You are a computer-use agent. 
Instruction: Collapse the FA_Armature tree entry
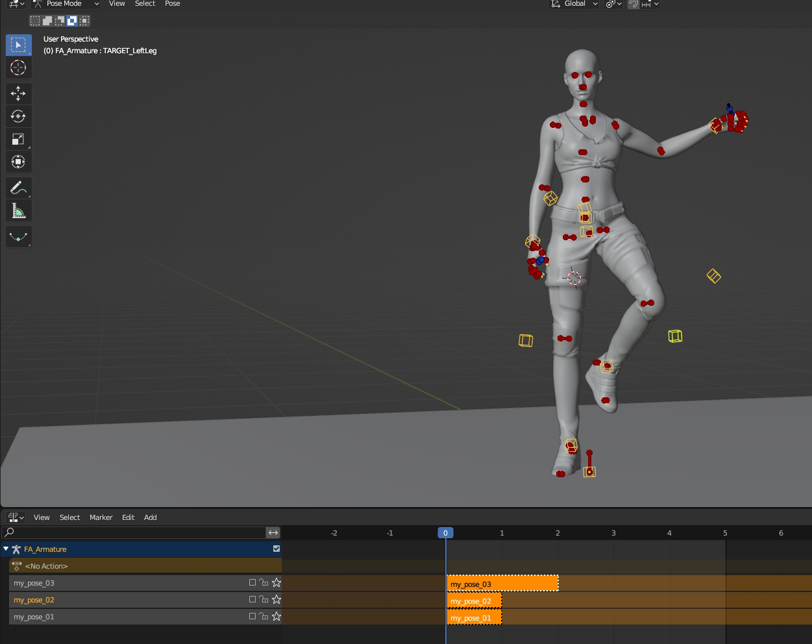tap(6, 549)
